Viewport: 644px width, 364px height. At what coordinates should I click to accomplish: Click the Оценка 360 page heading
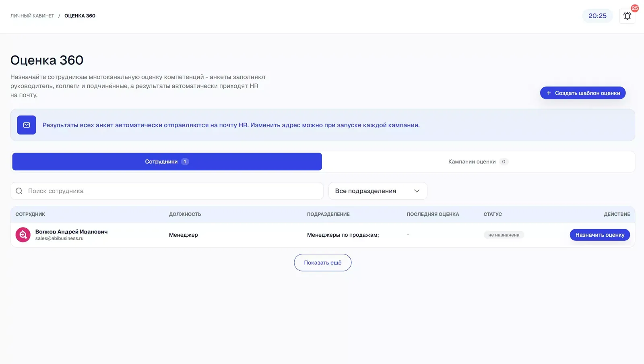(x=47, y=60)
